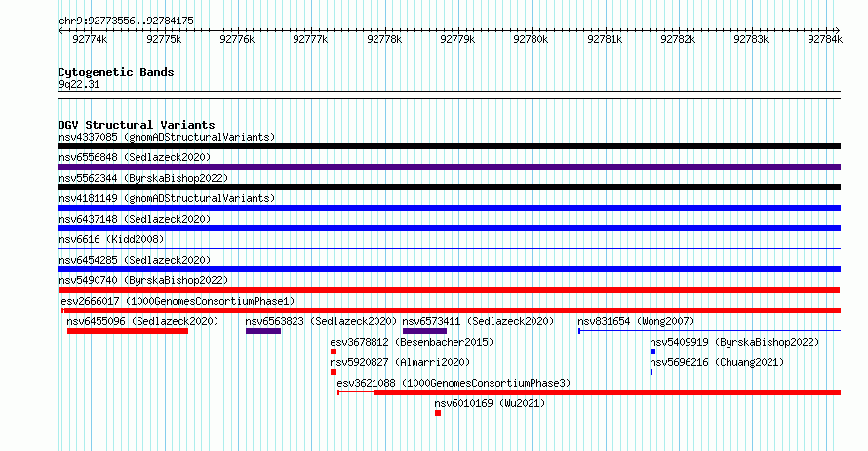Open nsv5920827 (Almarri2020) label
868x451 pixels.
[400, 362]
